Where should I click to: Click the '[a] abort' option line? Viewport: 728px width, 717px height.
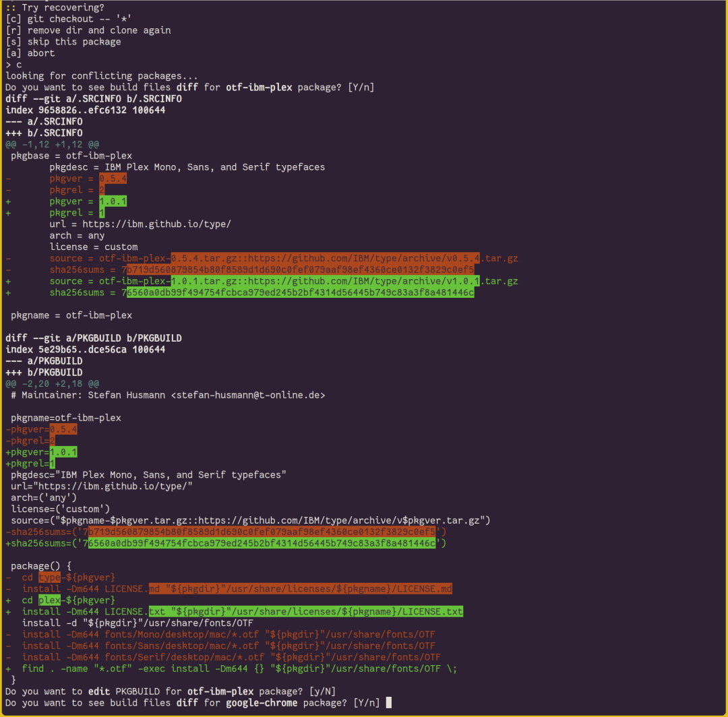pyautogui.click(x=30, y=53)
